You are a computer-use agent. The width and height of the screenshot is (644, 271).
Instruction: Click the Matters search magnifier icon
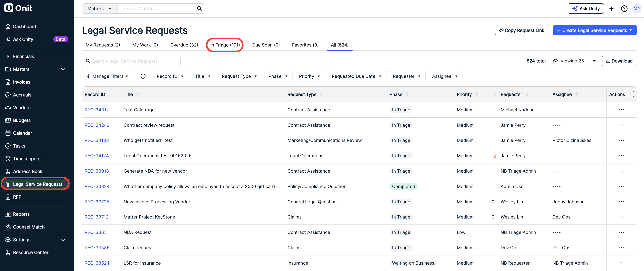pos(199,9)
